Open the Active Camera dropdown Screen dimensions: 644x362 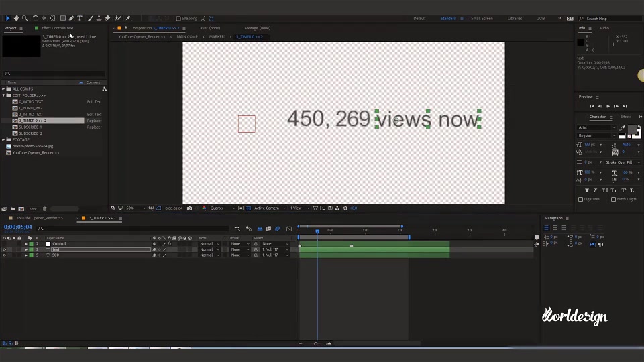tap(270, 208)
